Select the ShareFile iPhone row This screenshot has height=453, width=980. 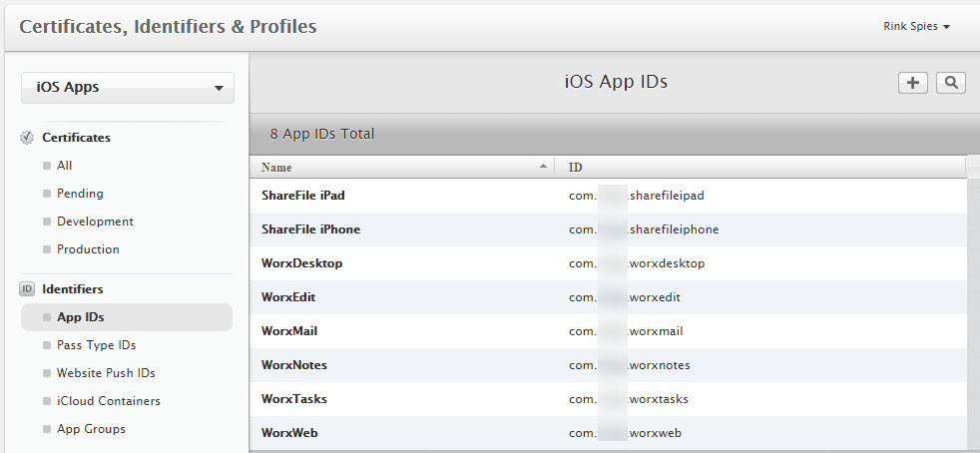point(608,229)
